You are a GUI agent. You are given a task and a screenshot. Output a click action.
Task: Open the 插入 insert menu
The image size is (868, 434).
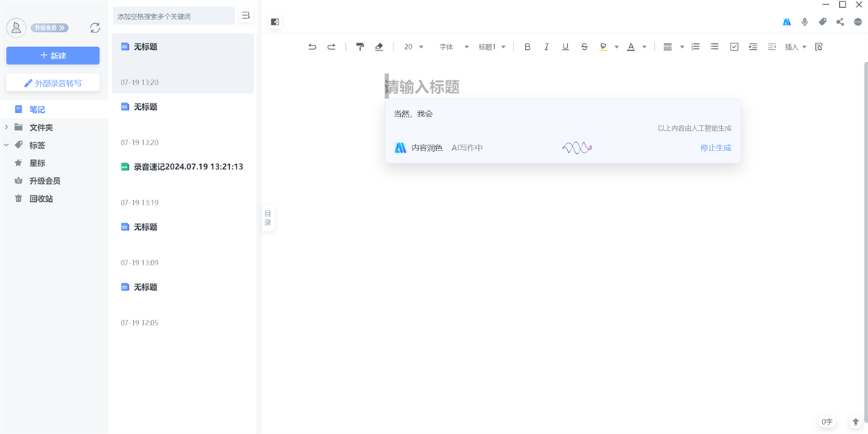(x=793, y=46)
